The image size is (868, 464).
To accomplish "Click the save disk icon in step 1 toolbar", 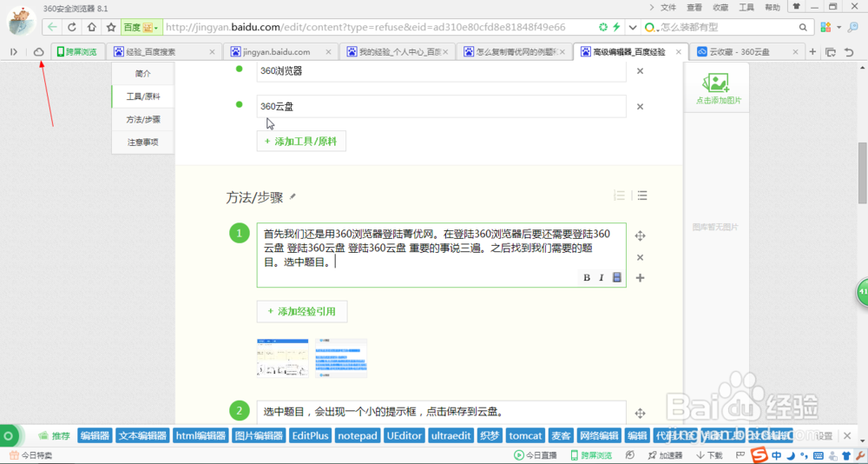I will pos(616,278).
